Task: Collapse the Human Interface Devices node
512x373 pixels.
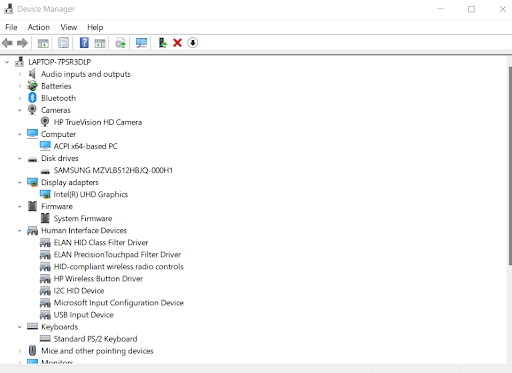Action: tap(20, 230)
